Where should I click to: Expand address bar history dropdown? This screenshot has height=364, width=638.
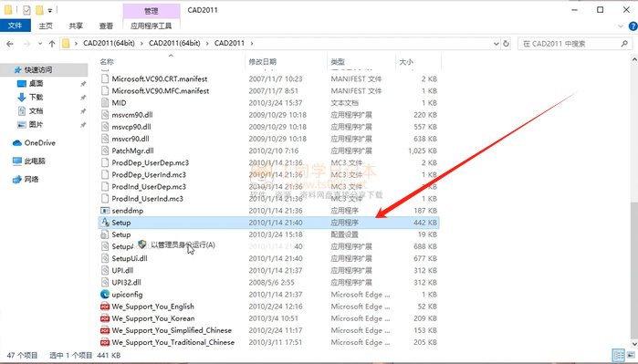coord(496,44)
